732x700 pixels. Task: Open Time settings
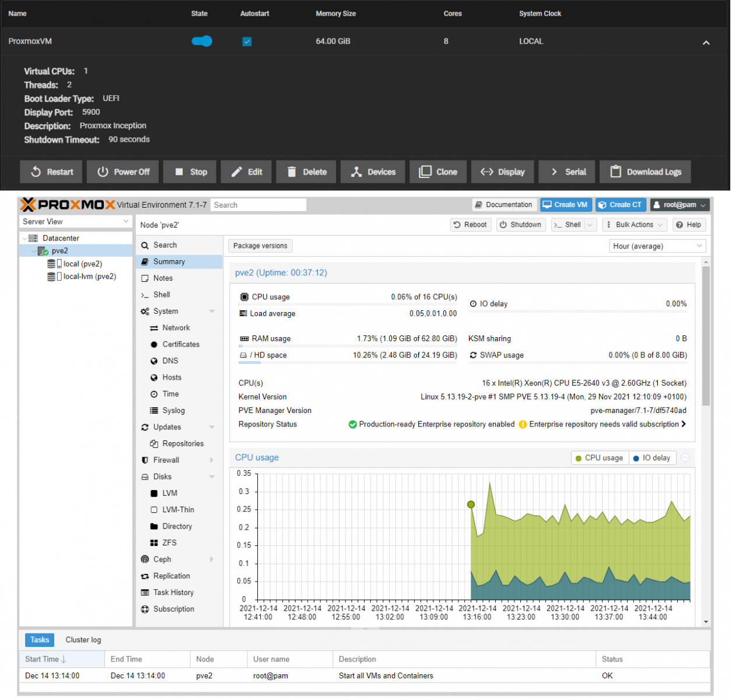pos(179,394)
